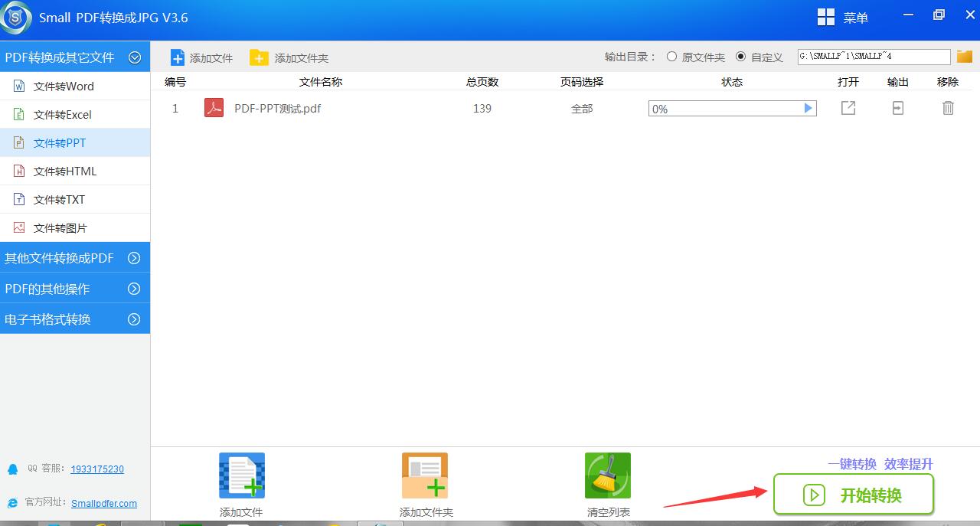The height and width of the screenshot is (526, 980).
Task: Click the browse folder icon for output path
Action: tap(964, 56)
